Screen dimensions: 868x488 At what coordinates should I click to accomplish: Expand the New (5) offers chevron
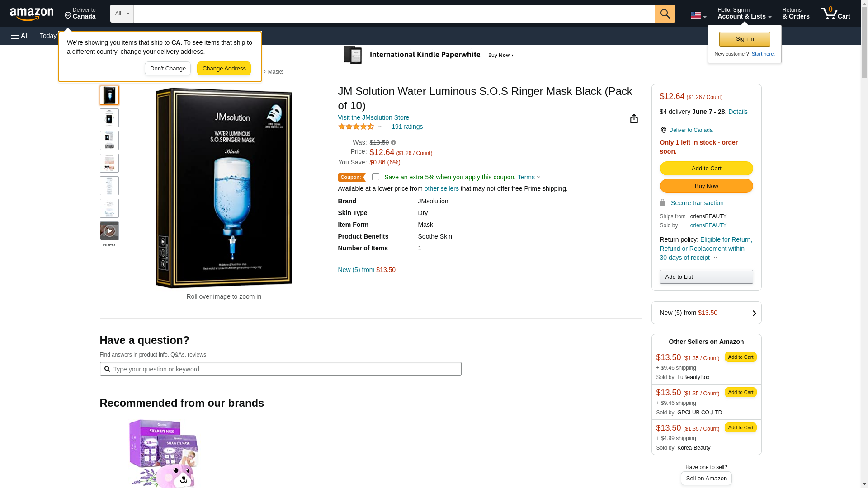[754, 313]
